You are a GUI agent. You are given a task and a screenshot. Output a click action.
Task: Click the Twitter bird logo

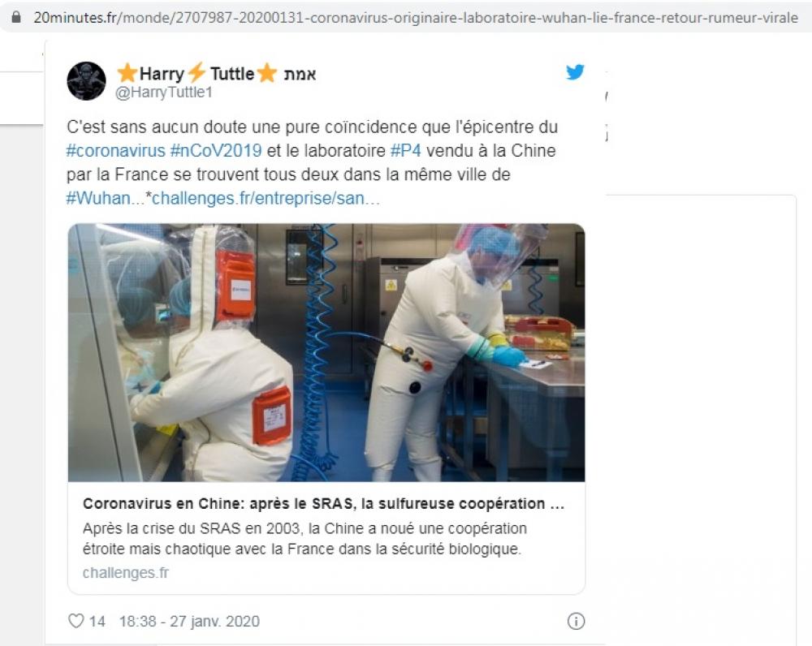[x=575, y=72]
